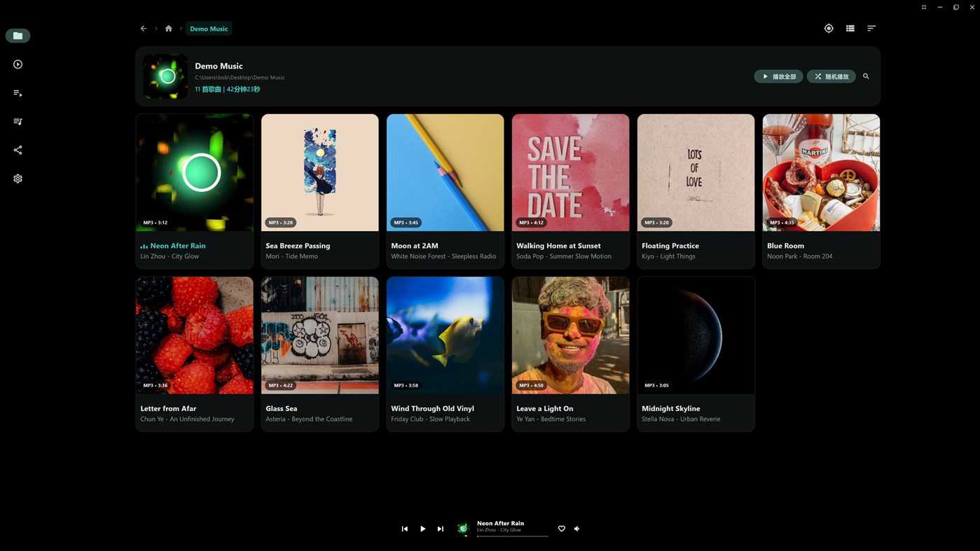Viewport: 980px width, 551px height.
Task: Click the 随机播放 shuffle button
Action: [x=831, y=76]
